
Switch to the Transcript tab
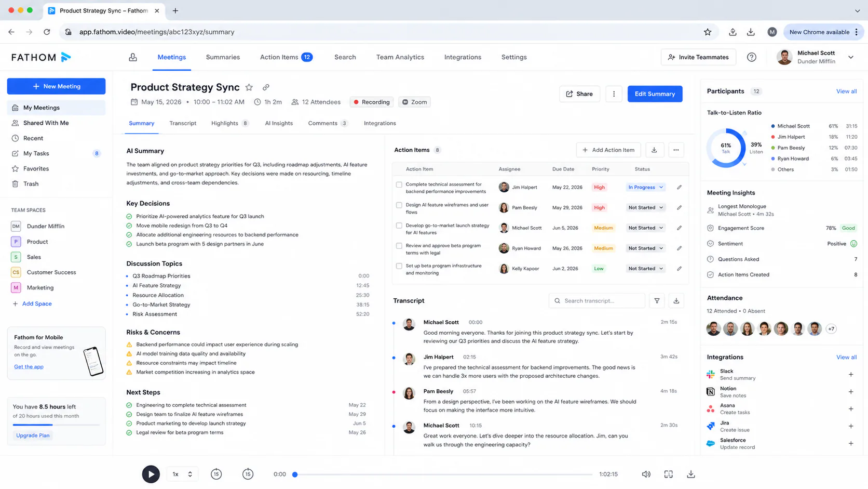183,123
